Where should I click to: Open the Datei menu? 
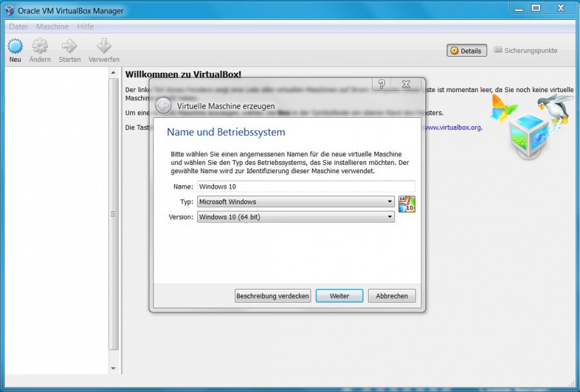point(18,26)
